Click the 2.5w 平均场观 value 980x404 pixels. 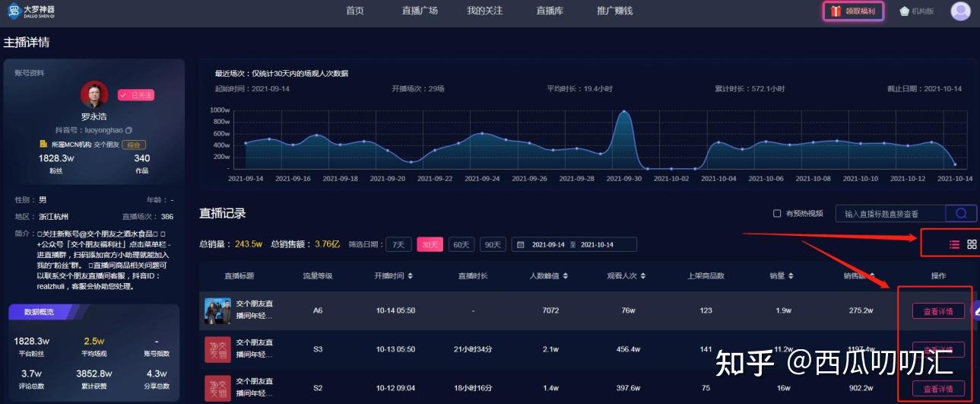click(x=94, y=341)
